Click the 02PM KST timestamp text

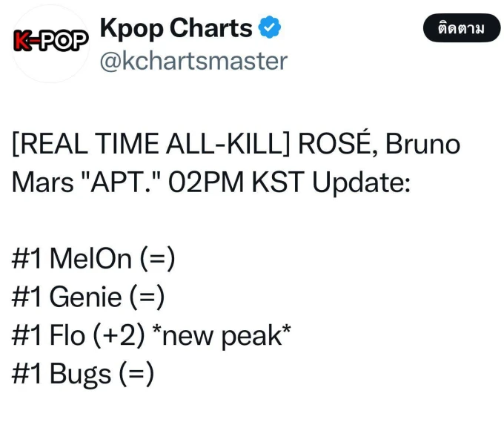pyautogui.click(x=236, y=182)
